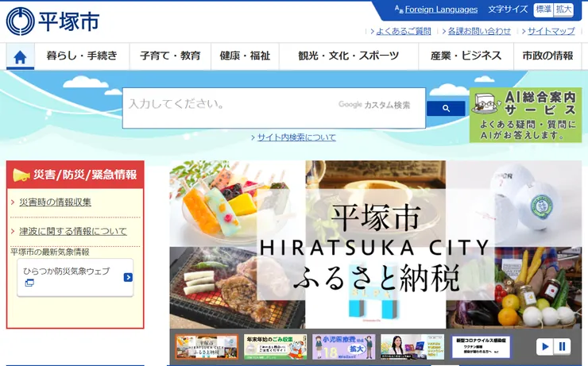Click the arrow icon on ひらつか防災気象ウェブ
588x366 pixels.
(128, 277)
